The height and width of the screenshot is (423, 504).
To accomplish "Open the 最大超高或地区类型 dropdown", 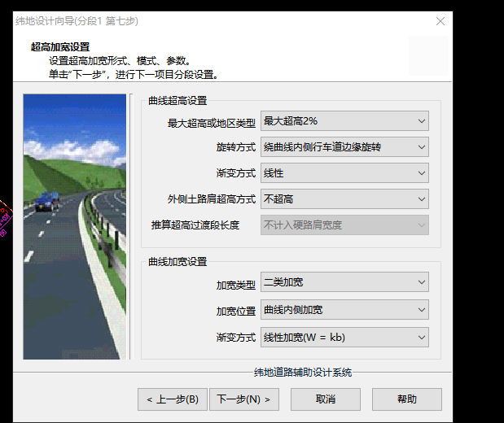I will (x=344, y=121).
